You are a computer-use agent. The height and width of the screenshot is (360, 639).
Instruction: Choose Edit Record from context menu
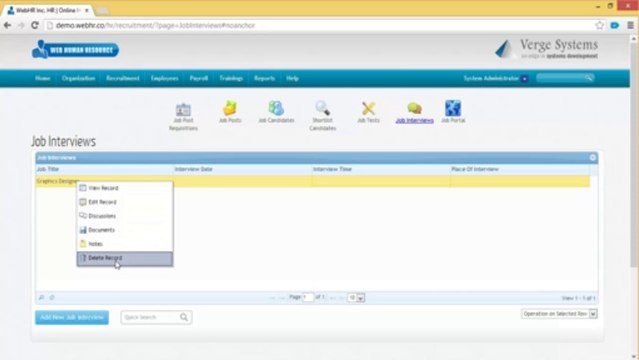(125, 202)
